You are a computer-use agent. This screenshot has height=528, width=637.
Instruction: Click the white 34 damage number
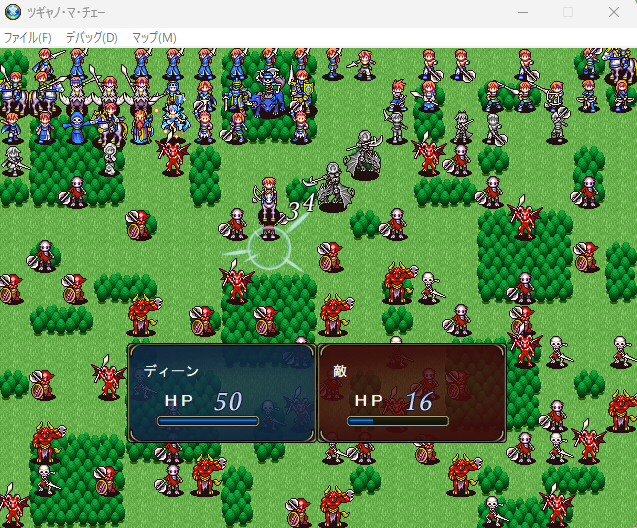pyautogui.click(x=301, y=207)
